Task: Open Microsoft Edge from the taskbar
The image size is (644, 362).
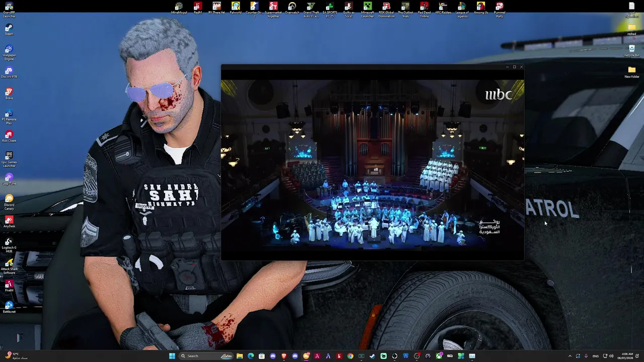Action: [x=251, y=356]
